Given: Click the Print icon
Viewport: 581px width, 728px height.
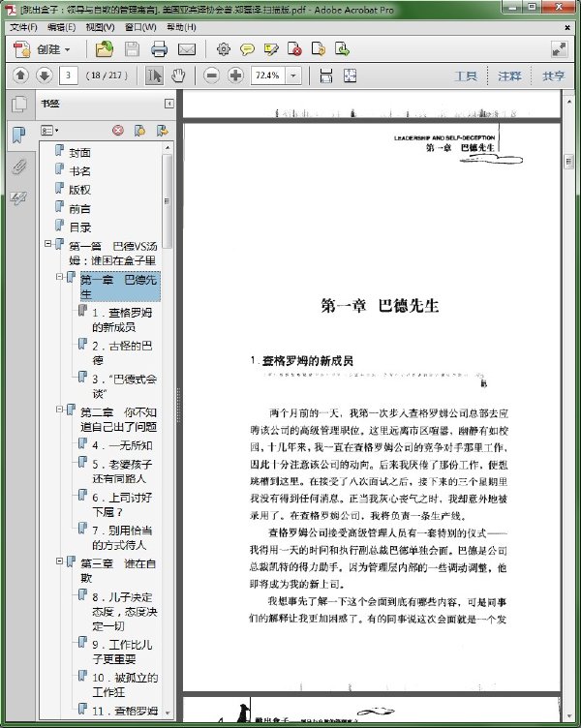Looking at the screenshot, I should tap(159, 49).
